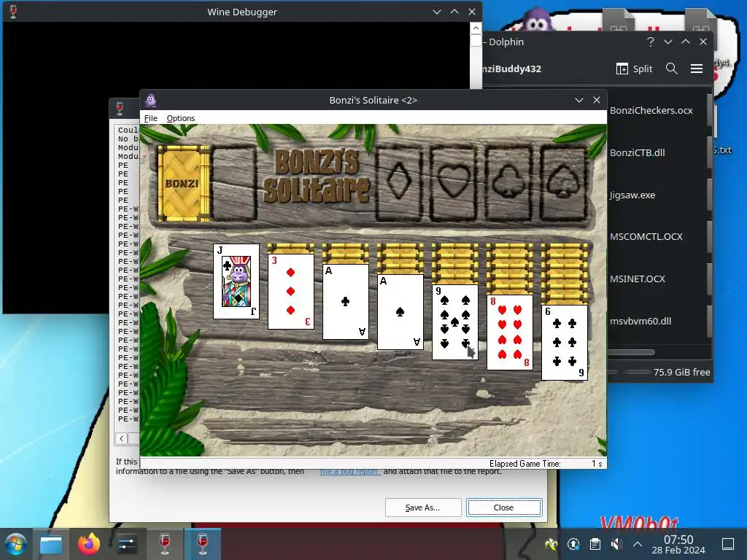
Task: Open the system settings sliders taskbar icon
Action: (127, 544)
